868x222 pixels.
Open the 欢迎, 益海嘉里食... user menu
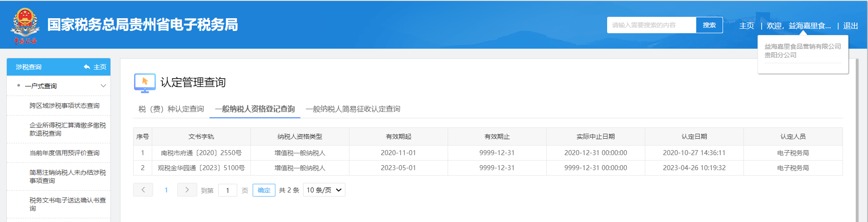click(798, 26)
